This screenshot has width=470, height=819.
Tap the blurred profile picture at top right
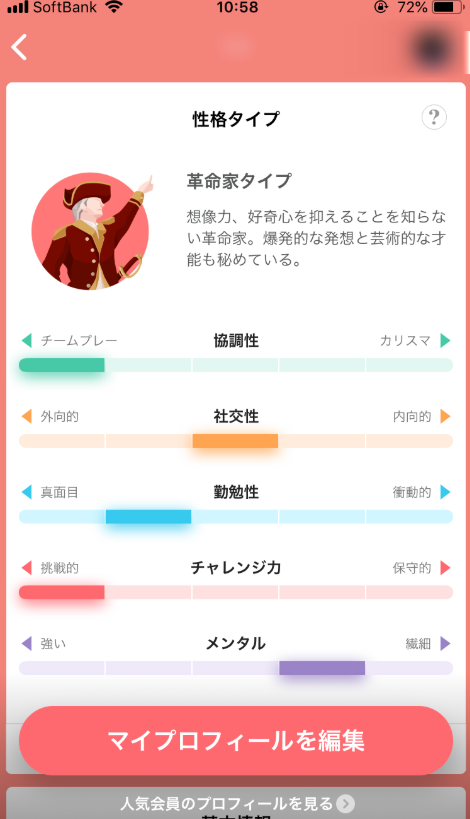coord(433,49)
